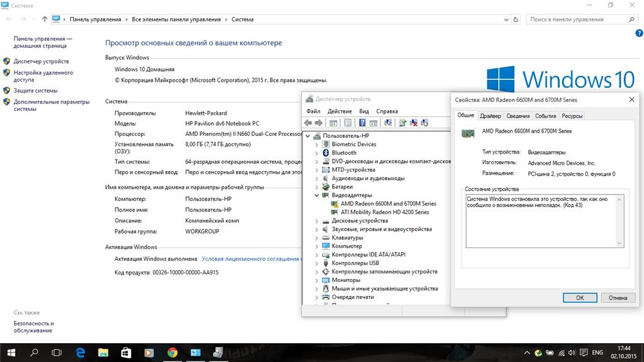Viewport: 644px width, 362px height.
Task: Open the Windows Start button
Action: 11,353
